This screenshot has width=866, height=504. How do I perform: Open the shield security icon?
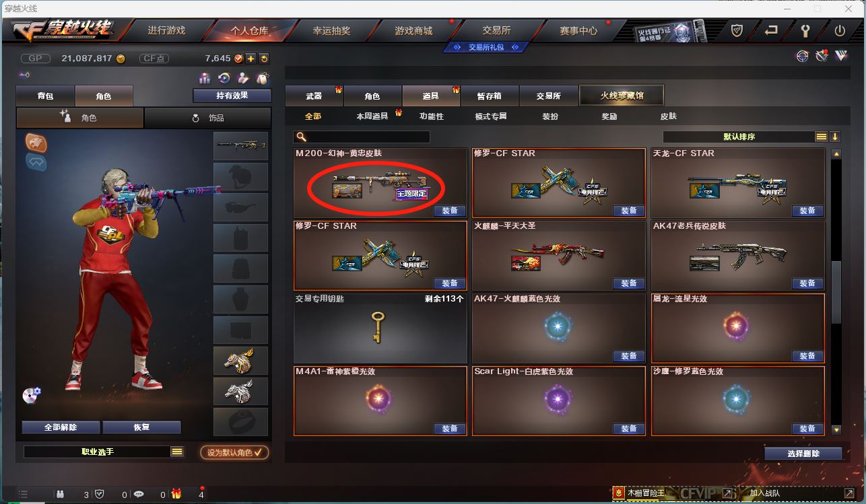pos(737,30)
